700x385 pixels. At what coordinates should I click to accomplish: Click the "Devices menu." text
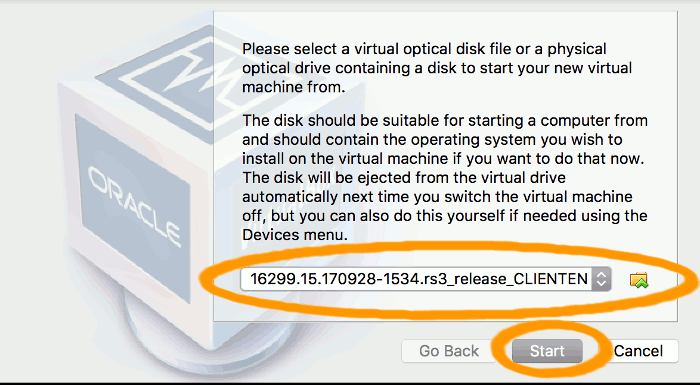tap(295, 235)
